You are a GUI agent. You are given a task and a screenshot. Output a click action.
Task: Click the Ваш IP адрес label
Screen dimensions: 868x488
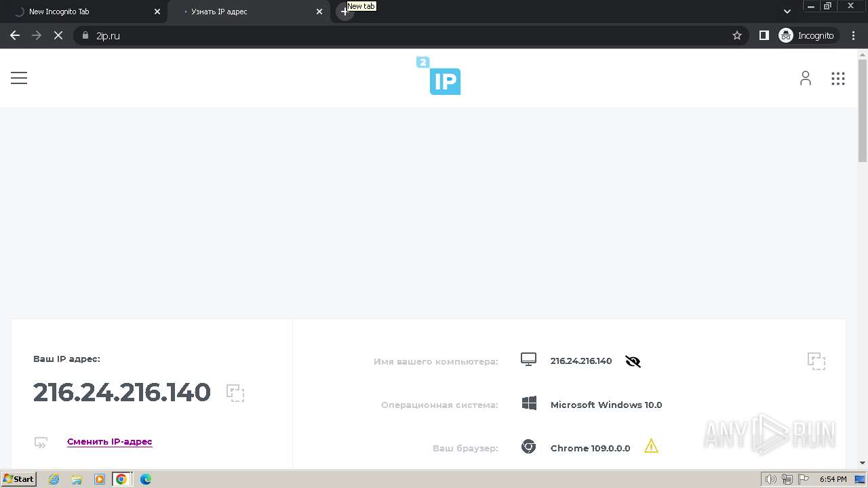click(x=66, y=359)
